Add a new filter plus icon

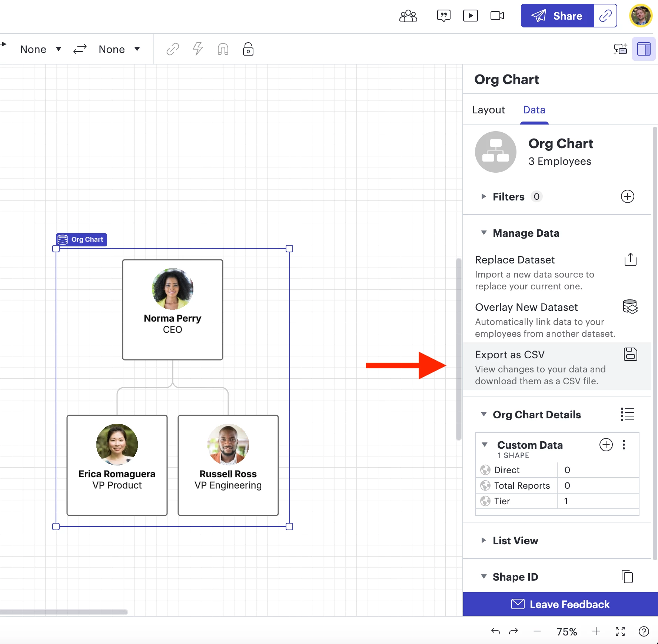point(627,196)
